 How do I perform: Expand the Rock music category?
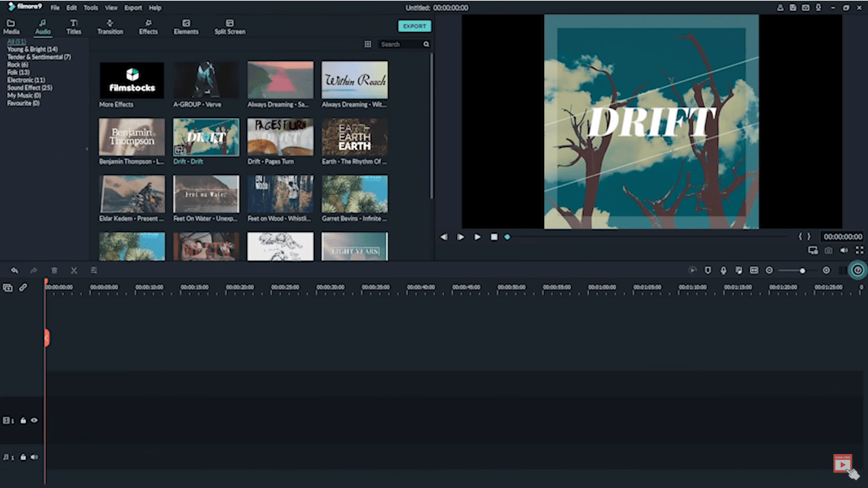coord(16,64)
